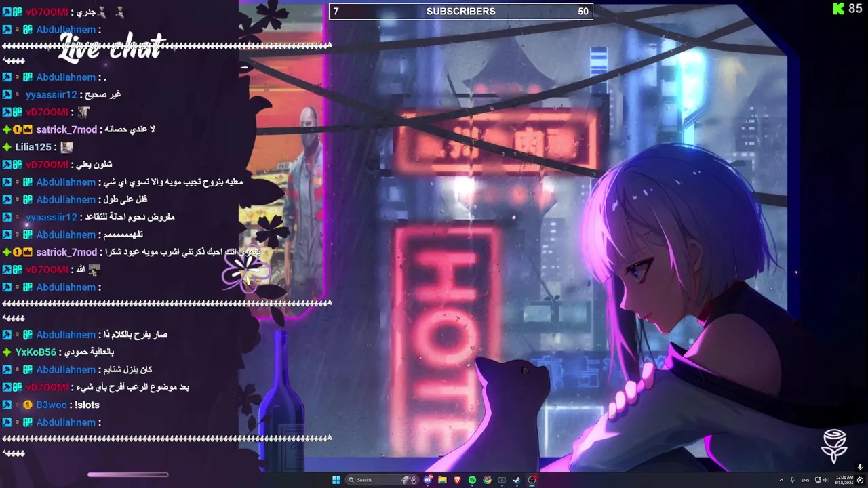Click the small microphone icon above the tray

point(860,467)
